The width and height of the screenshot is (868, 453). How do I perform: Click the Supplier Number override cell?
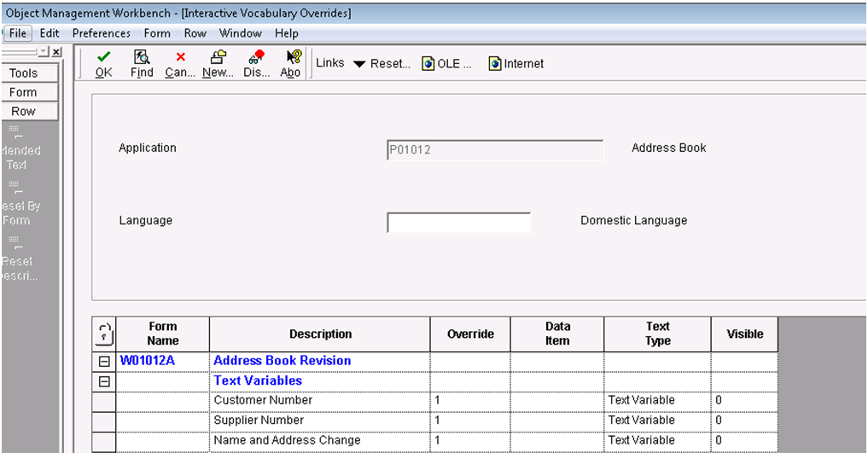pos(472,421)
